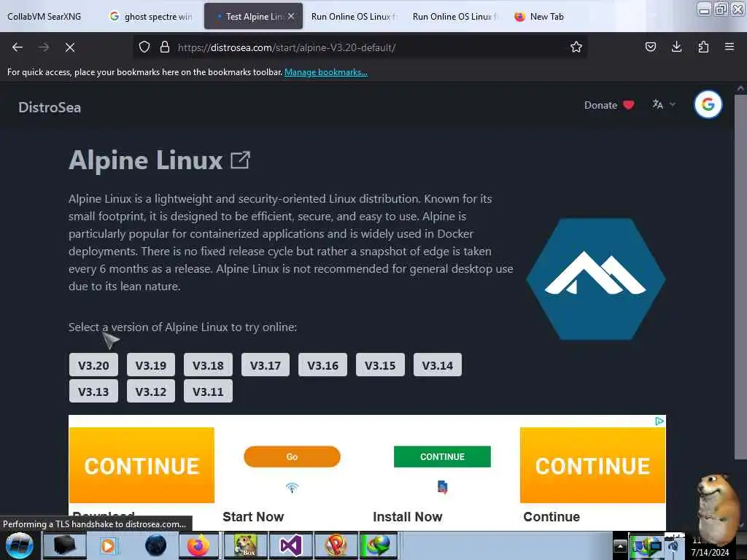Image resolution: width=747 pixels, height=560 pixels.
Task: Click the Install Now ad text
Action: click(x=407, y=517)
